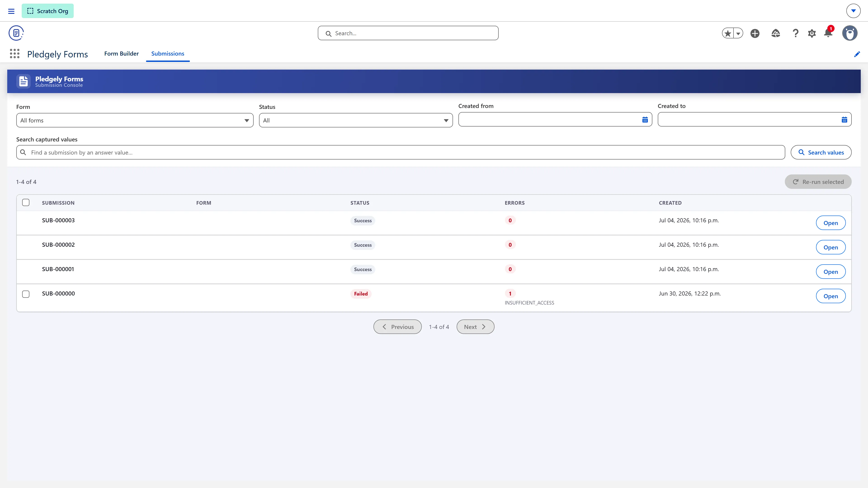Open the Status dropdown showing All

coord(356,120)
